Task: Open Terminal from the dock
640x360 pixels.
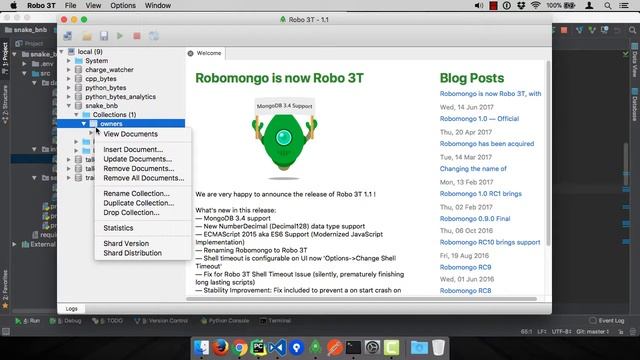Action: point(353,348)
